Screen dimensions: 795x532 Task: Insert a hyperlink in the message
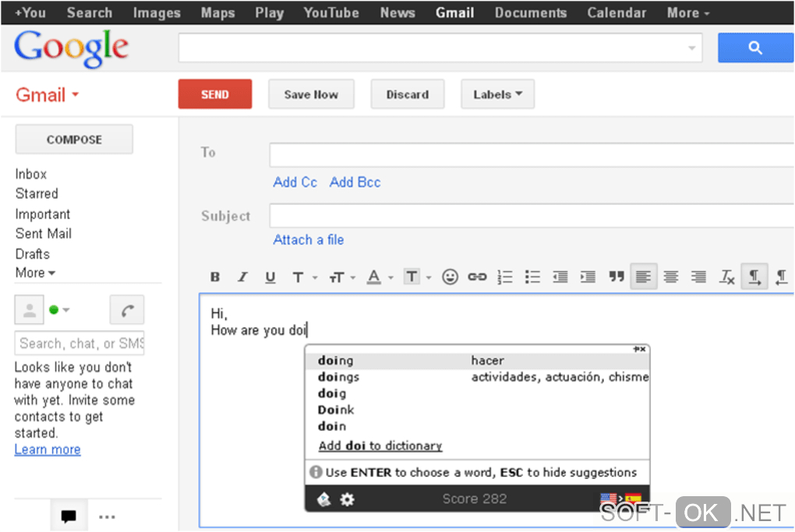click(477, 277)
